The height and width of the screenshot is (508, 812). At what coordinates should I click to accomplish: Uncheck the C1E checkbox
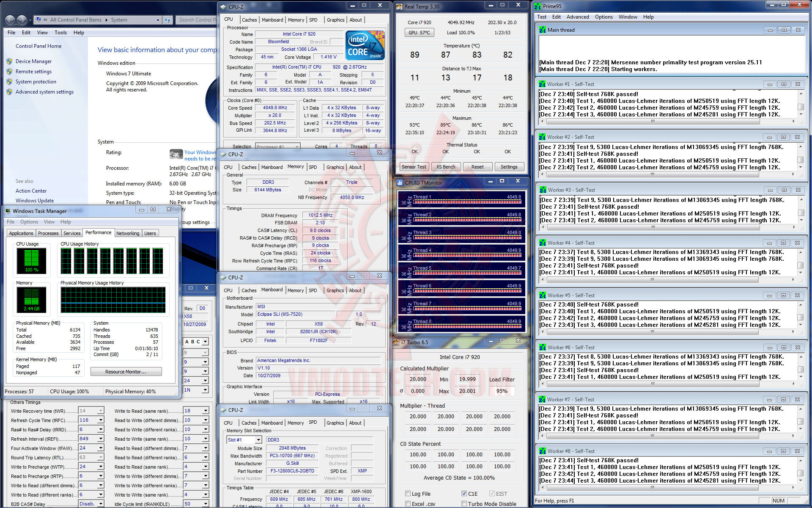tap(464, 494)
